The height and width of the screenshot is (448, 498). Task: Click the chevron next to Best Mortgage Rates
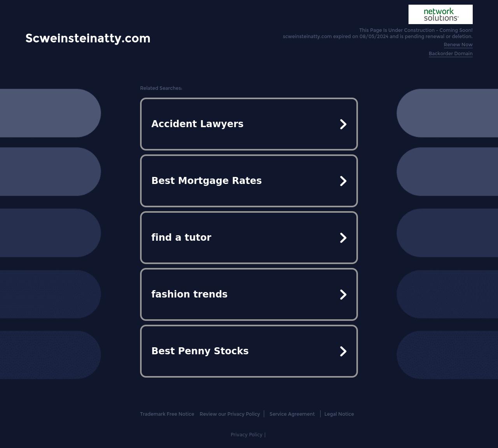343,181
